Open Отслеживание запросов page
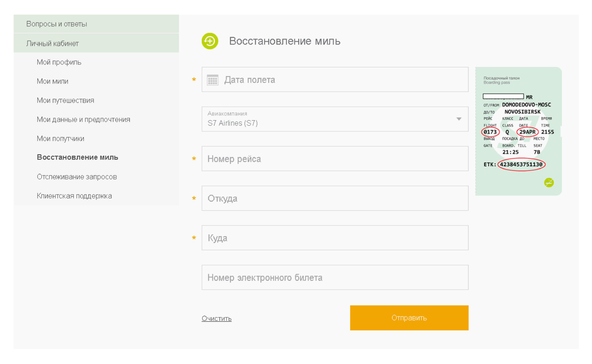Image resolution: width=592 pixels, height=364 pixels. [77, 177]
